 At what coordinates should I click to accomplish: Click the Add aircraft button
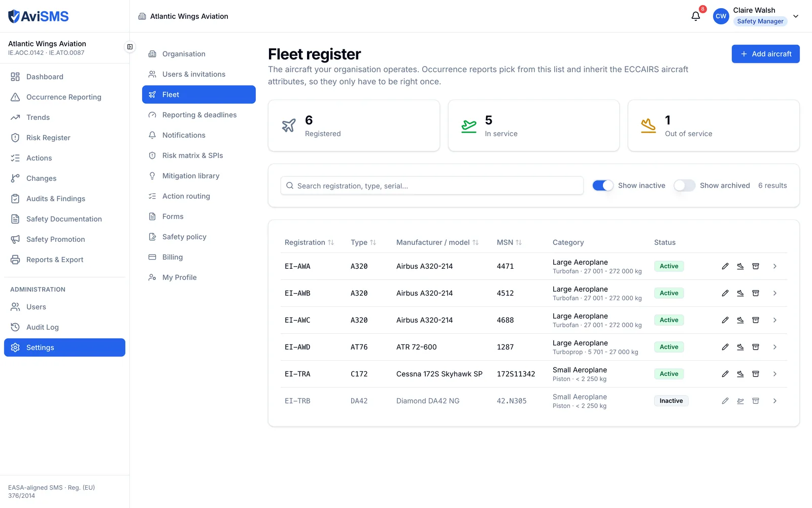tap(765, 54)
